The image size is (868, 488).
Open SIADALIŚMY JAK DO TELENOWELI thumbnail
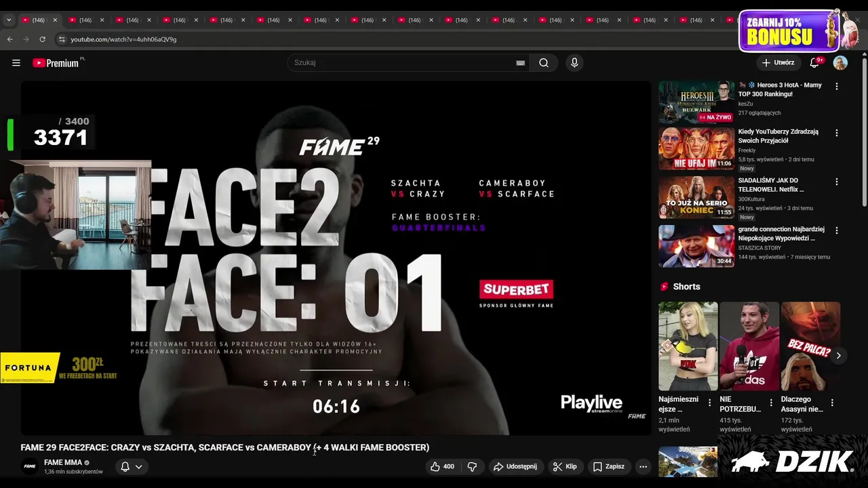click(696, 197)
